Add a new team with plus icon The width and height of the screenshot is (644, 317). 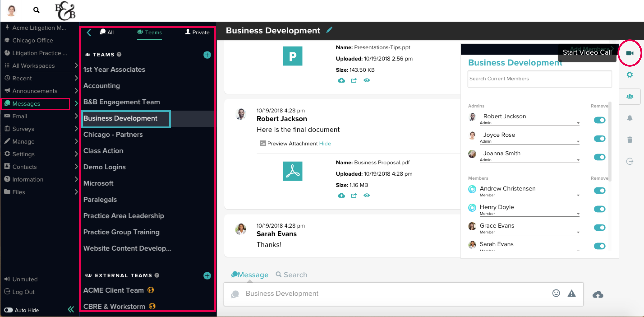(x=207, y=54)
